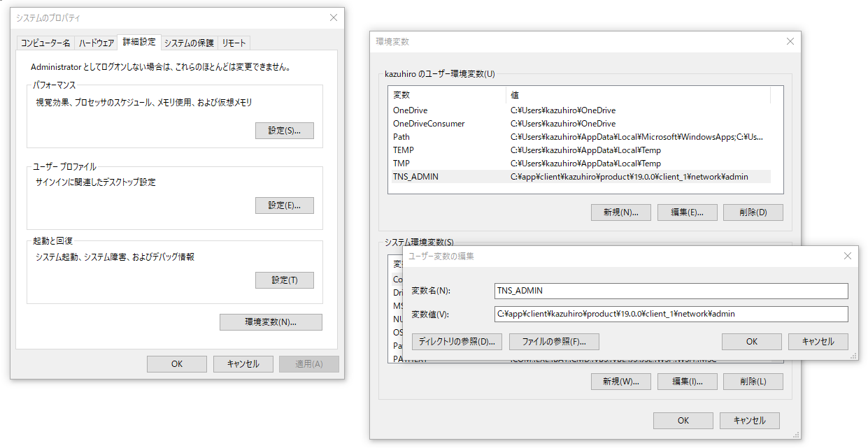
Task: Click 編集(I) under system variables
Action: (x=687, y=382)
